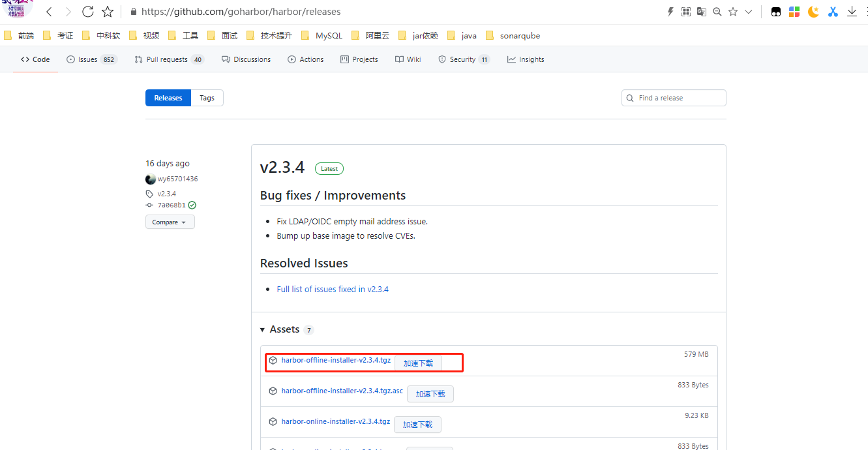Open the 视频 bookmark folder
Screen dimensions: 868x450
[144, 36]
